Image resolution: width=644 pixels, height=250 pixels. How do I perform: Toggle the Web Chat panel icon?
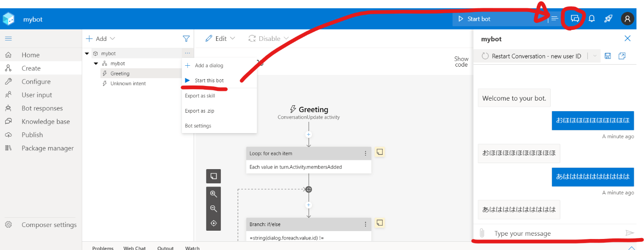click(x=575, y=19)
